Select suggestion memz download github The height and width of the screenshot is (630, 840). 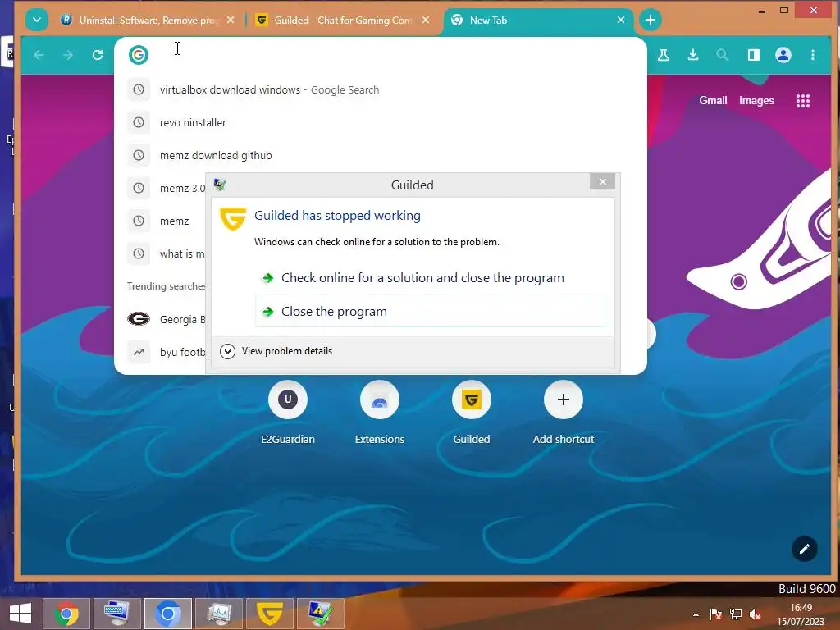[x=381, y=155]
